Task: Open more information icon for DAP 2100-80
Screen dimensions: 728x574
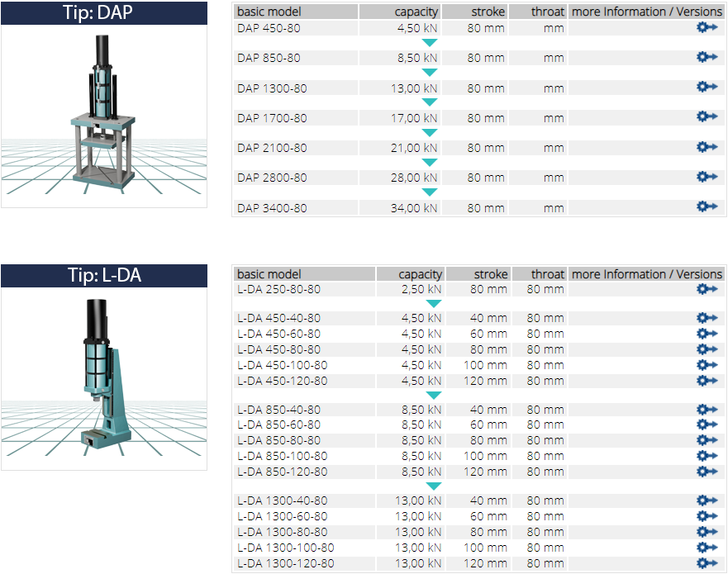Action: (x=707, y=147)
